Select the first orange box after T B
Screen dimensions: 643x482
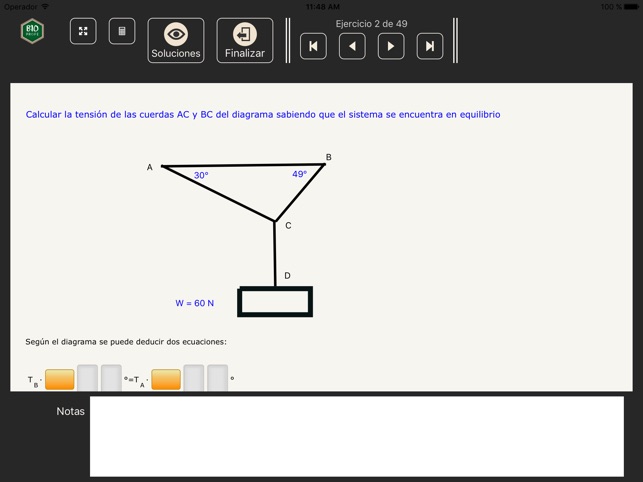(60, 379)
